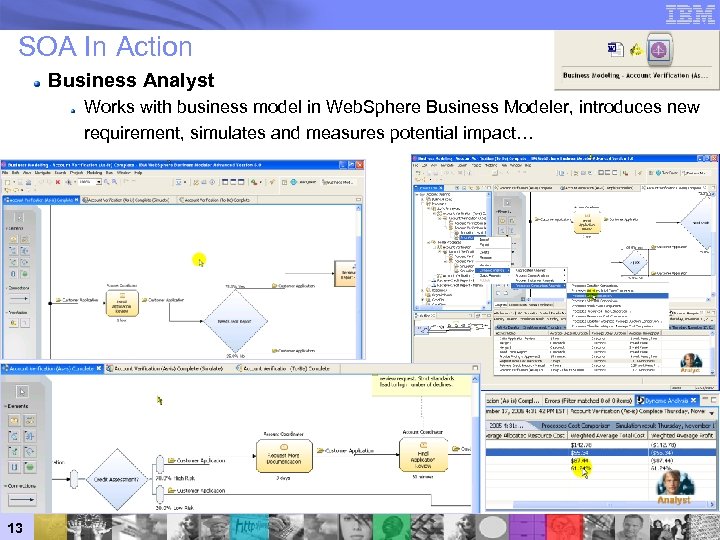The image size is (720, 540).
Task: Select yellow task node in top-left Modeler diagram
Action: click(122, 304)
